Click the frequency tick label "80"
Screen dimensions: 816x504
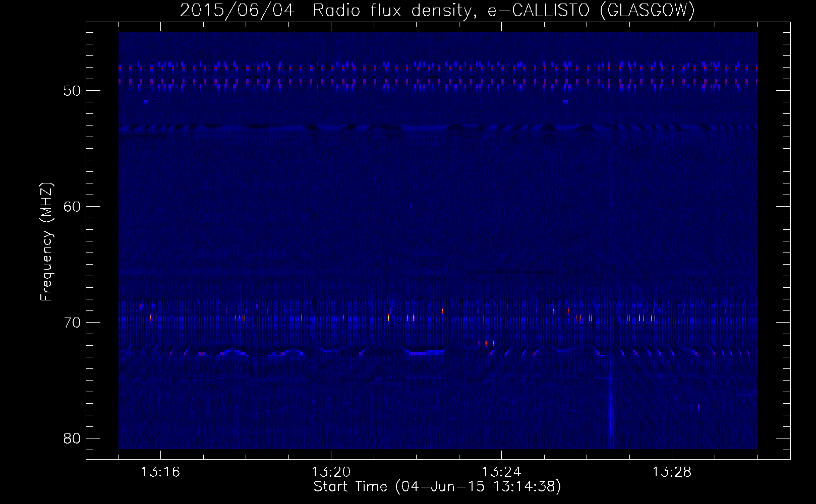pos(72,438)
